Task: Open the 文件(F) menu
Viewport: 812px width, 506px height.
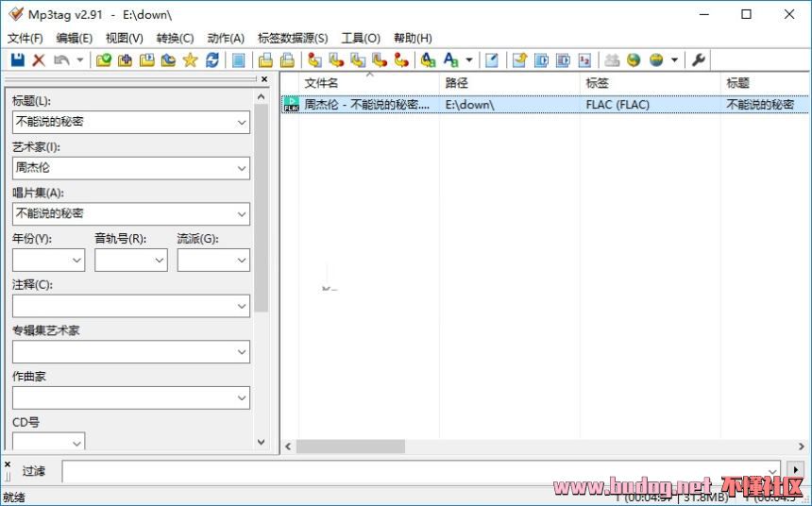Action: 25,38
